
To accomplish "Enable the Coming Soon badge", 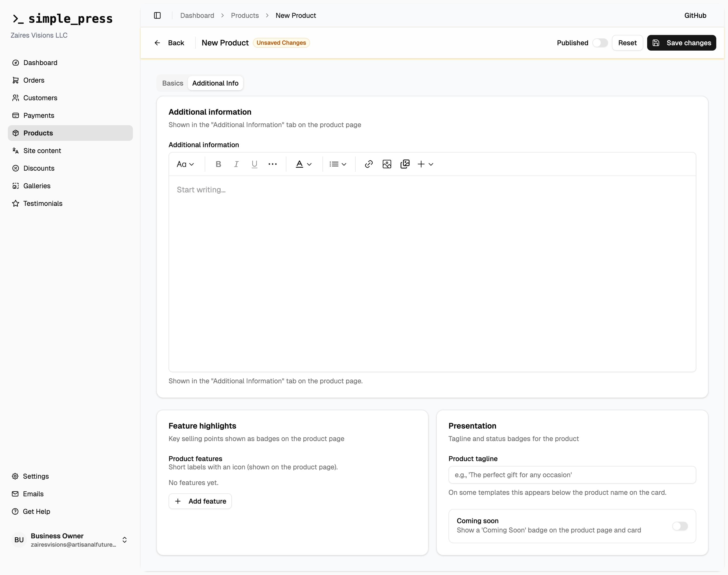I will tap(680, 526).
